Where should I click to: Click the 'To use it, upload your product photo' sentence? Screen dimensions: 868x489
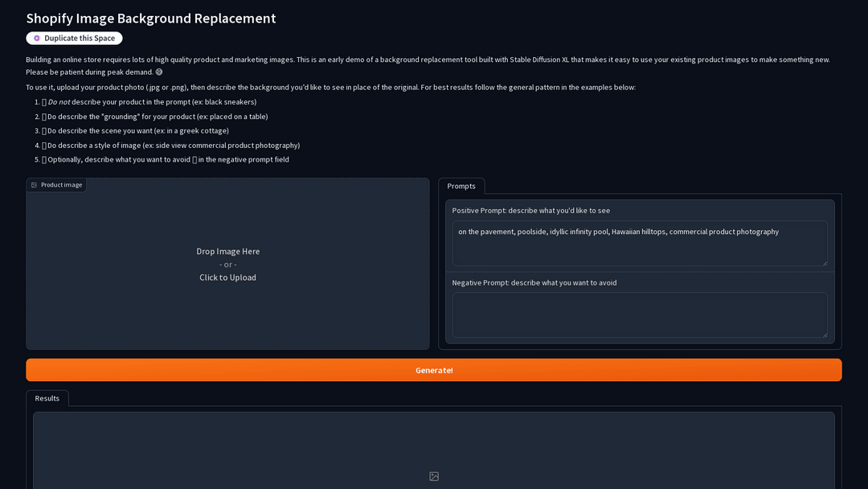[330, 87]
